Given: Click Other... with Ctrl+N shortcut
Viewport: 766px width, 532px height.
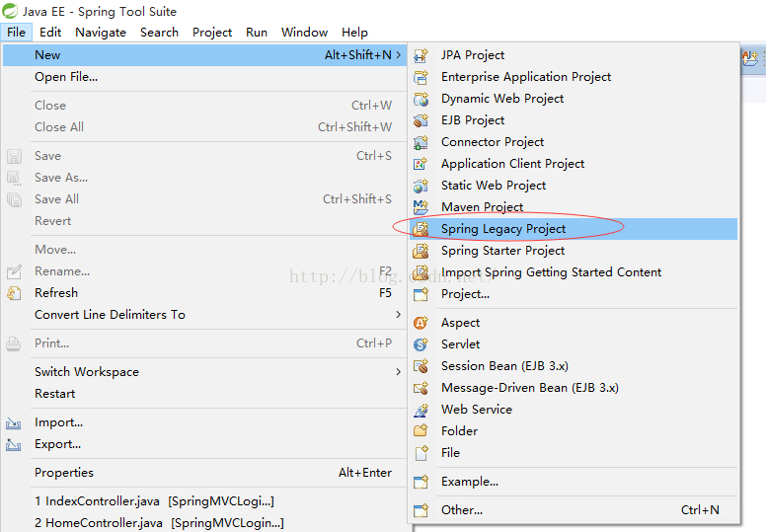Looking at the screenshot, I should tap(574, 510).
